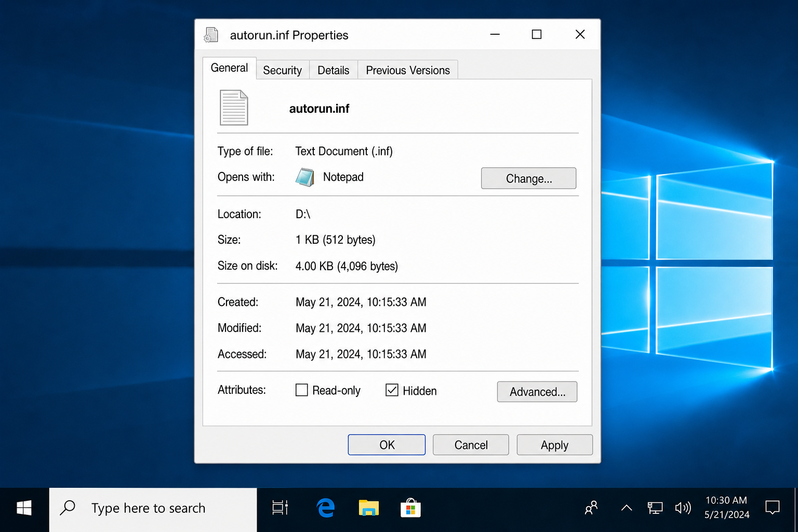Image resolution: width=798 pixels, height=532 pixels.
Task: Click the Type here to search box
Action: pos(153,510)
